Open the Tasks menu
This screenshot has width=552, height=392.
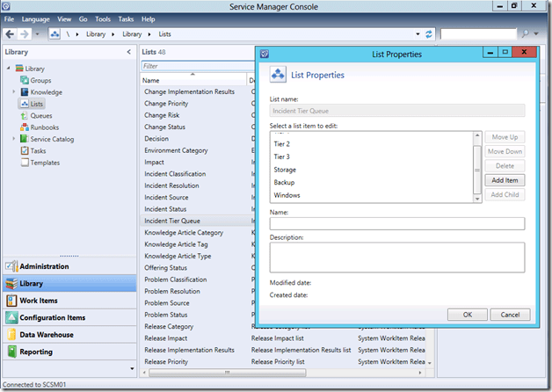coord(126,18)
